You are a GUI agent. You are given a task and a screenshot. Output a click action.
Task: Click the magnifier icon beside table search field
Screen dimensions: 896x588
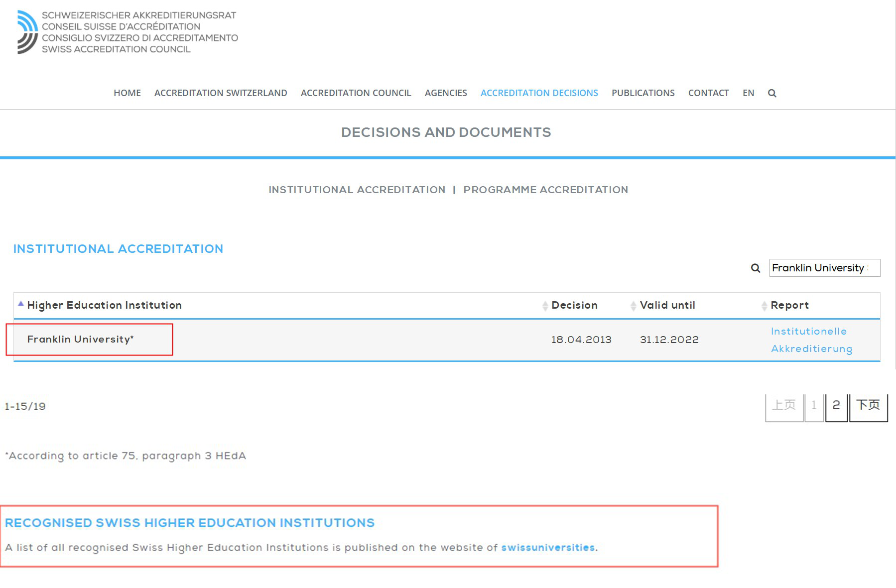tap(756, 268)
